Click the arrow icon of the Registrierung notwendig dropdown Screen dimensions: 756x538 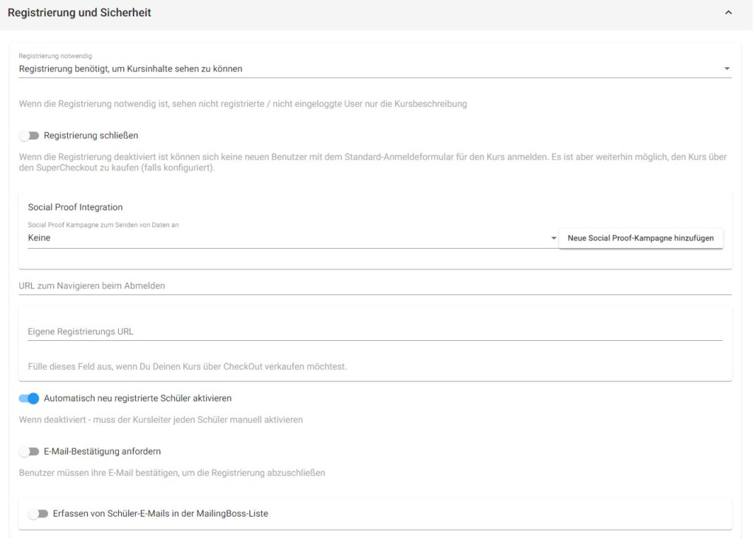726,69
